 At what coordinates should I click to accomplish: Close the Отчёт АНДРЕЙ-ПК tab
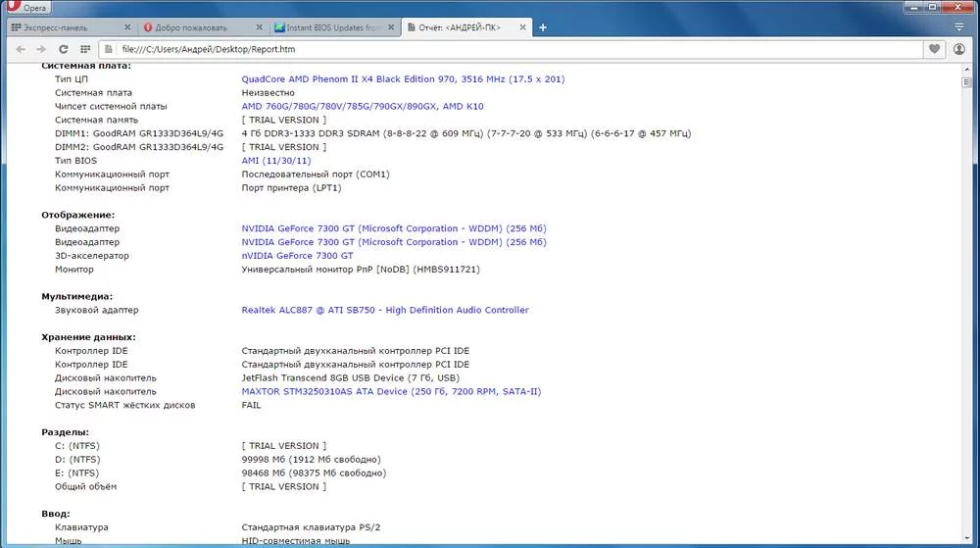point(522,27)
